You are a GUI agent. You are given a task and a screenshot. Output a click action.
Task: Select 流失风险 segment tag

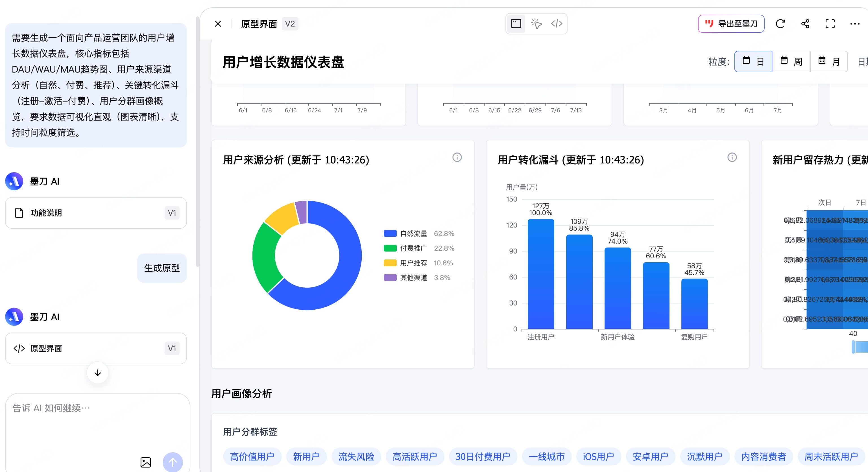[x=356, y=456]
